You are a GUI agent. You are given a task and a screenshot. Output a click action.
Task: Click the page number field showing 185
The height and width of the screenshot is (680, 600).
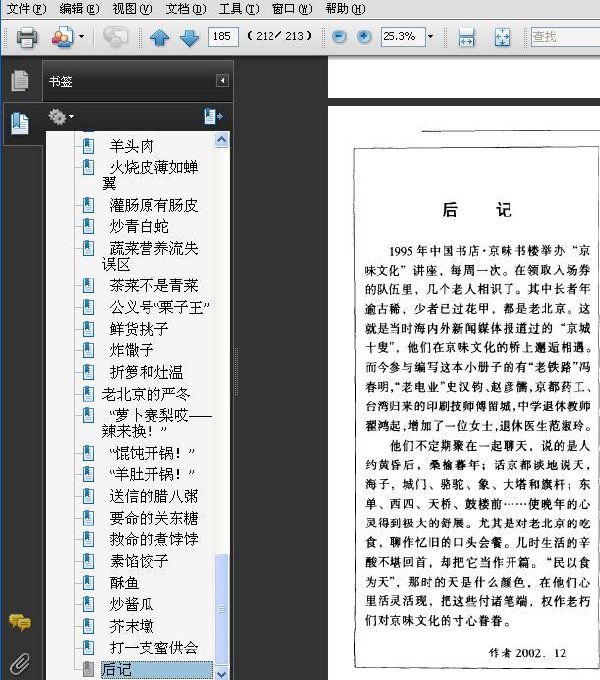click(223, 37)
